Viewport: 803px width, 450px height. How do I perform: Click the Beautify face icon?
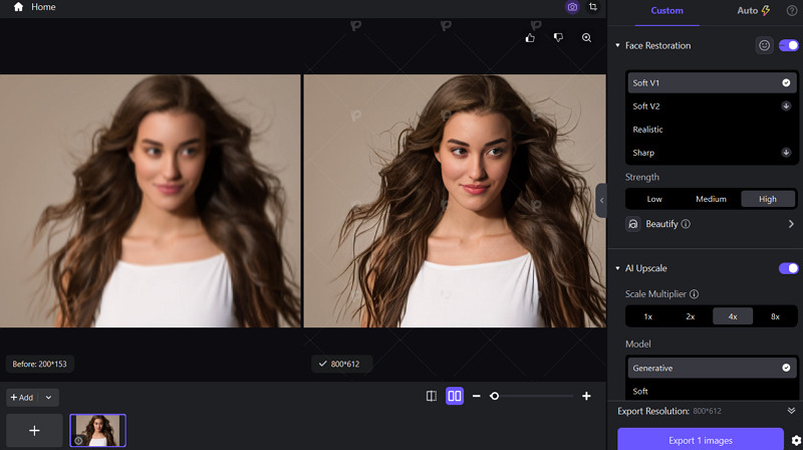(633, 224)
